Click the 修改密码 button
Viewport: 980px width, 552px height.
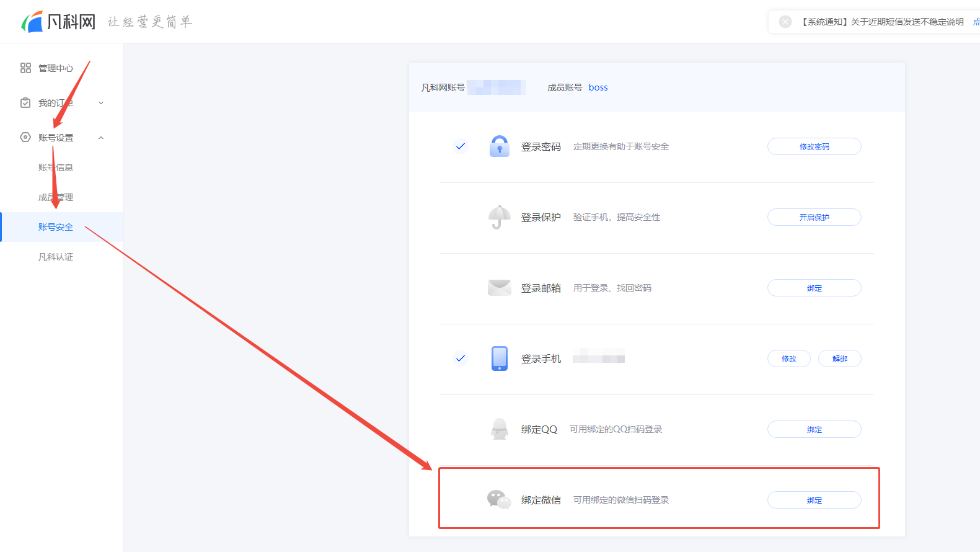click(814, 146)
